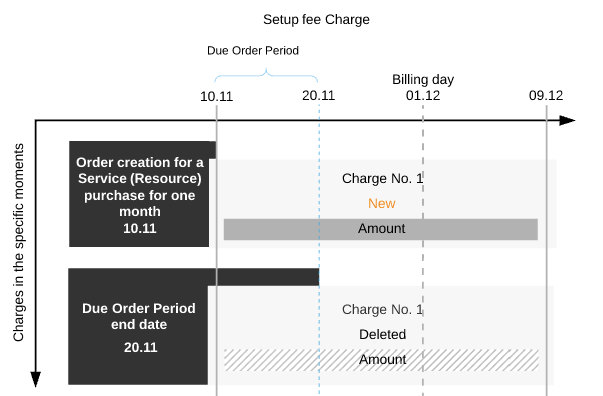Screen dimensions: 603x396
Task: Click the Charges in the specific moments label
Action: click(x=18, y=242)
